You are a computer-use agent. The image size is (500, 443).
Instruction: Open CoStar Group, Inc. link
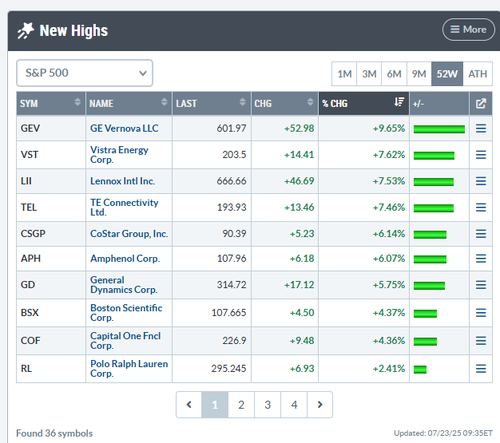[129, 234]
